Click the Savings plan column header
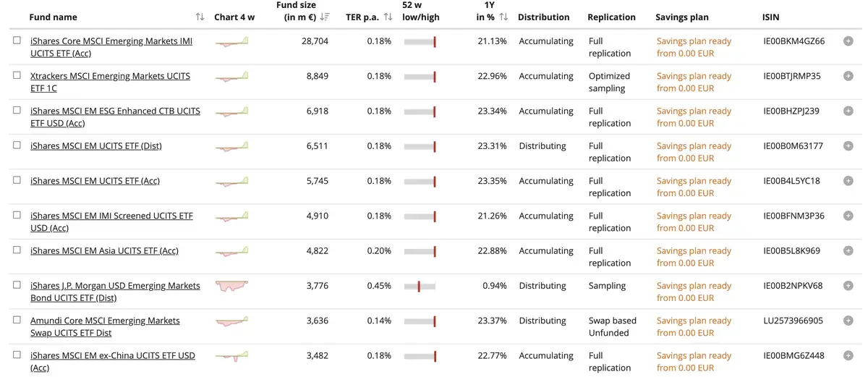868x377 pixels. (x=682, y=17)
